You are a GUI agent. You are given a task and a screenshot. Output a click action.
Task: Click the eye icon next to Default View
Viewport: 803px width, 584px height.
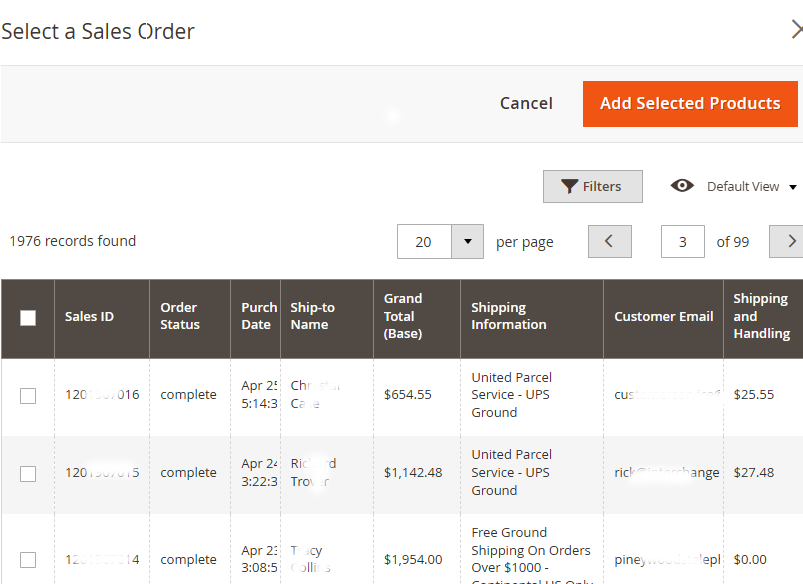682,186
